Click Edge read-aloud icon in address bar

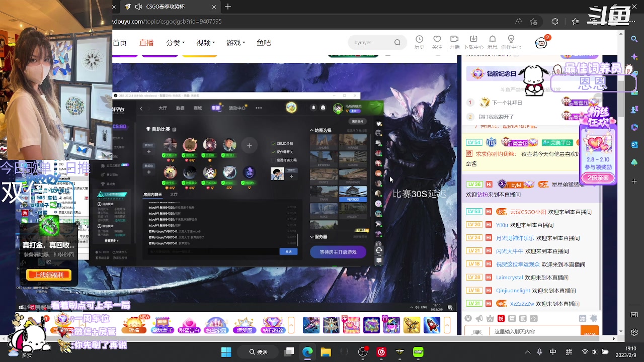(x=518, y=22)
